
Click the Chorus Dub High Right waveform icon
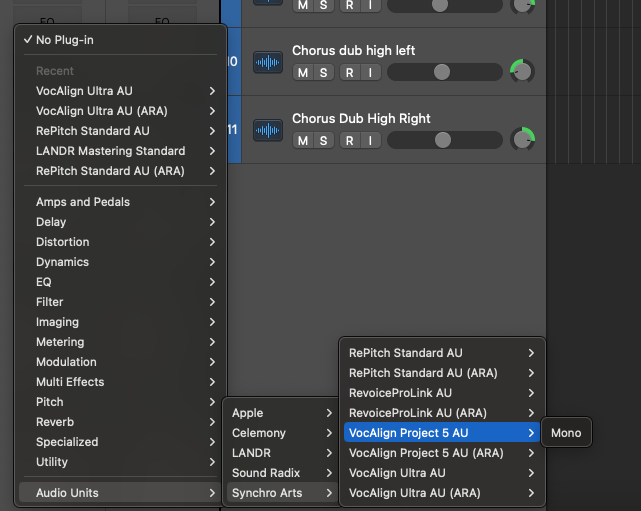tap(267, 130)
